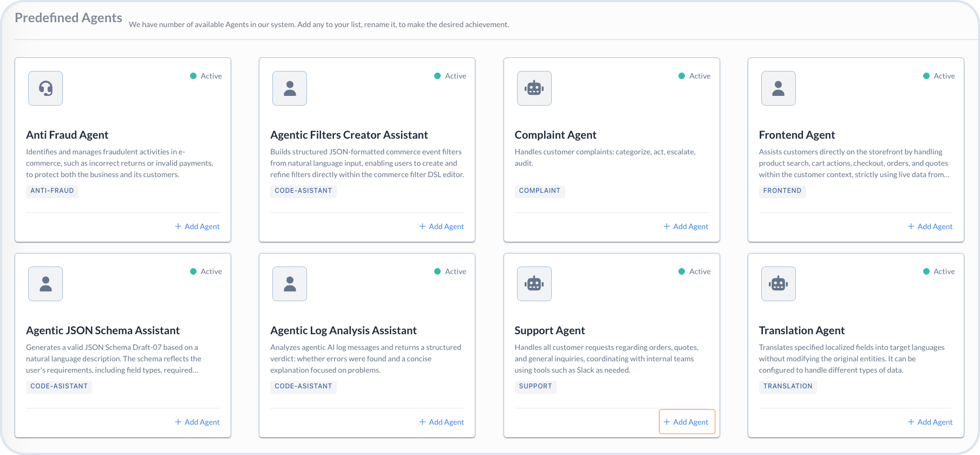This screenshot has width=980, height=455.
Task: Add the Complaint Agent
Action: click(686, 226)
